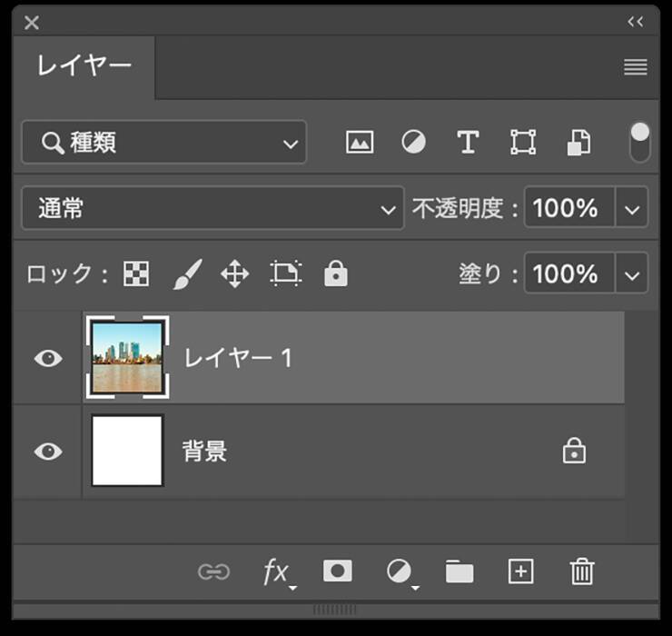672x636 pixels.
Task: Lock image pixels with brush icon
Action: coord(186,273)
